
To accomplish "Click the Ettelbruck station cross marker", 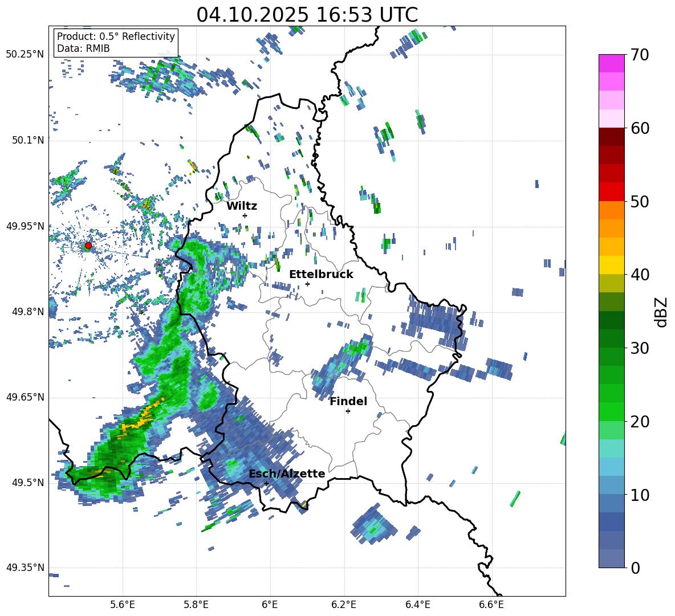I will click(307, 284).
